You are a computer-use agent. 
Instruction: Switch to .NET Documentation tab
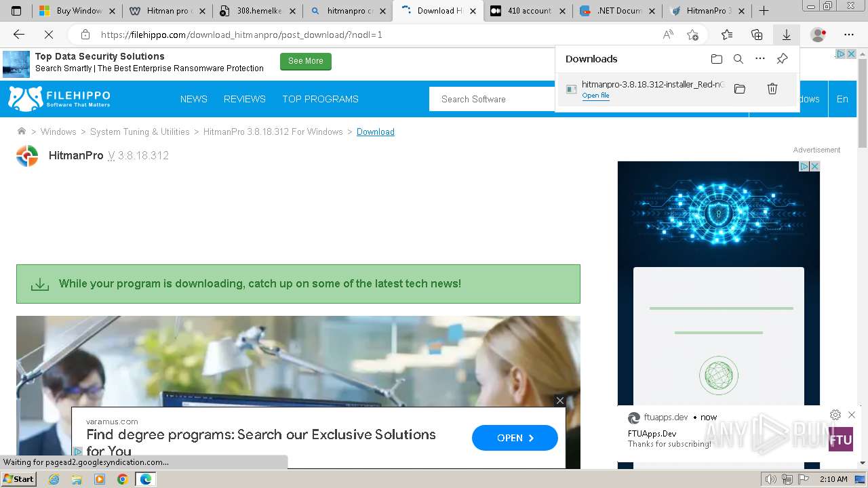coord(618,11)
